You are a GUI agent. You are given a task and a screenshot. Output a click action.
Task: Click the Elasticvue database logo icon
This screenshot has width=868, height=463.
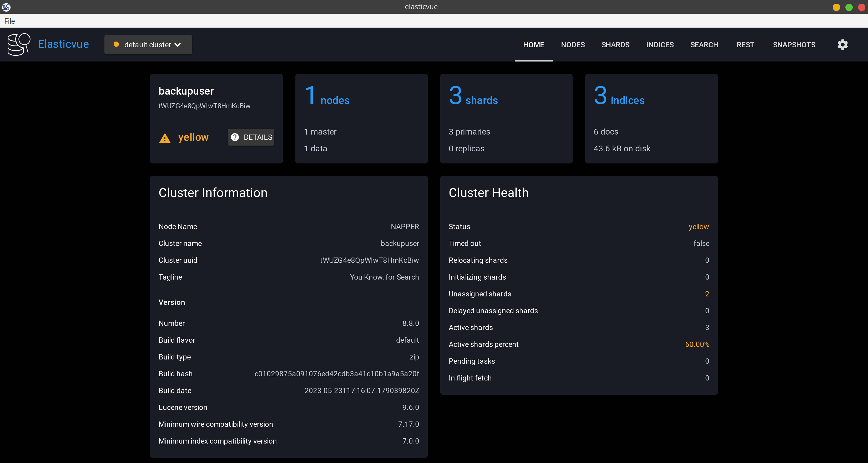pyautogui.click(x=19, y=44)
